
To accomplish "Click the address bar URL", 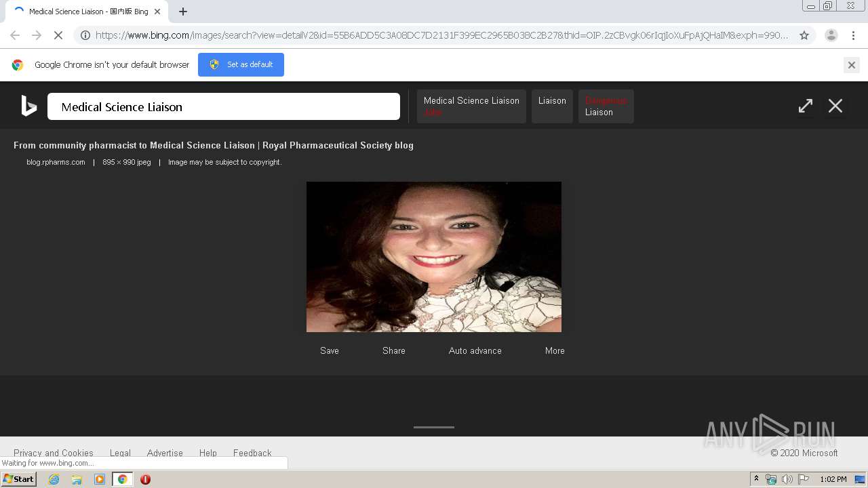I will click(441, 35).
